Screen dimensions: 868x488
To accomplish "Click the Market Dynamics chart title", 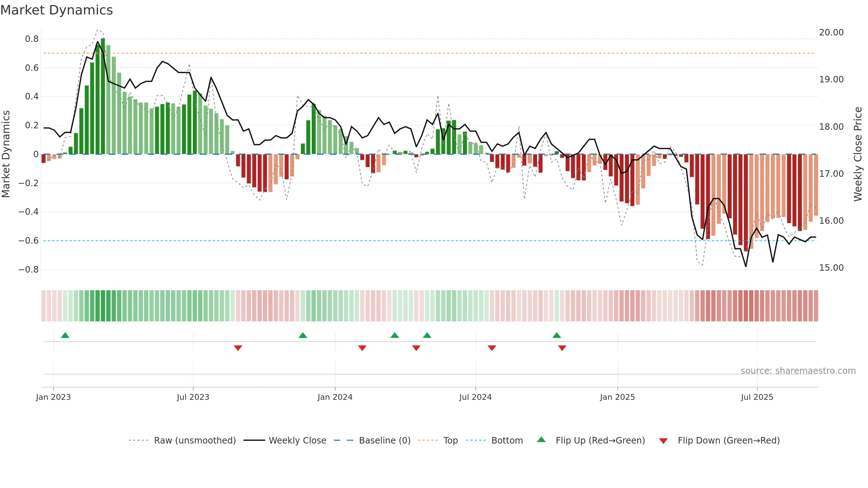I will coord(56,10).
